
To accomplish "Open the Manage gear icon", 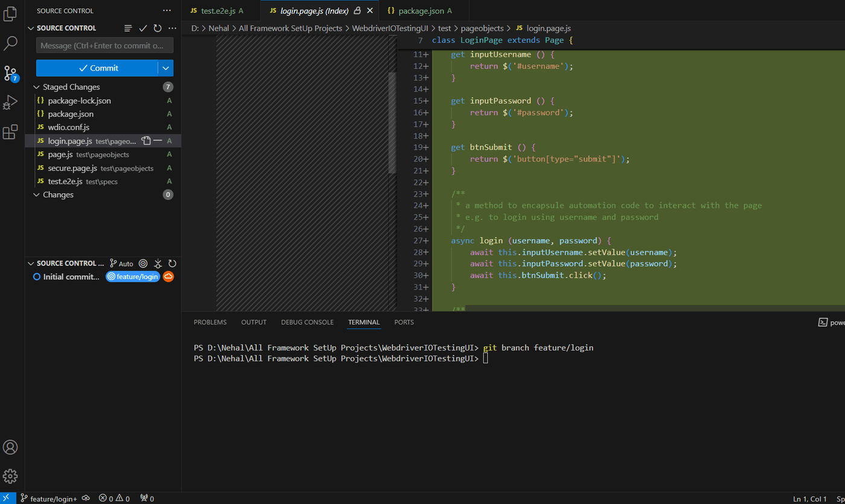I will (10, 476).
